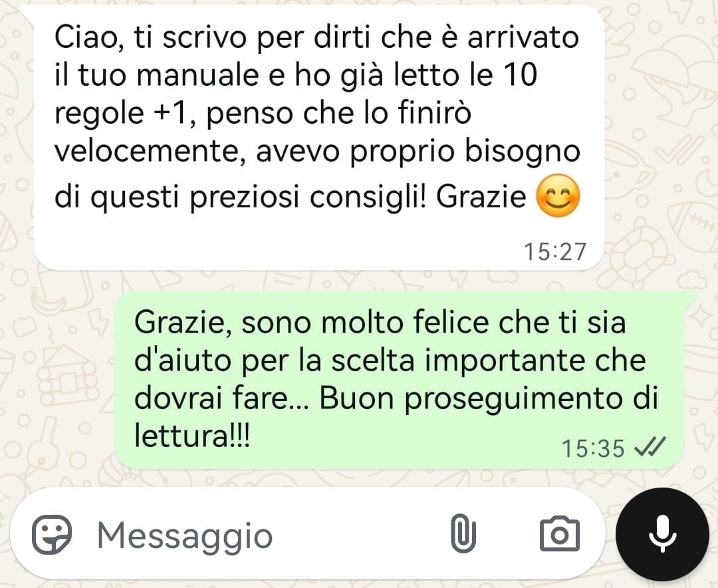This screenshot has height=588, width=718.
Task: Tap 'velocemente' in the received message
Action: pyautogui.click(x=150, y=151)
